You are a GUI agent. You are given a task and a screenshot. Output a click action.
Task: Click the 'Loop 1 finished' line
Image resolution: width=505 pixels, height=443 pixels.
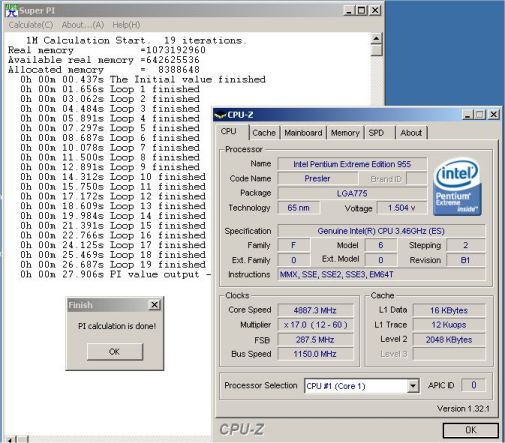click(110, 89)
